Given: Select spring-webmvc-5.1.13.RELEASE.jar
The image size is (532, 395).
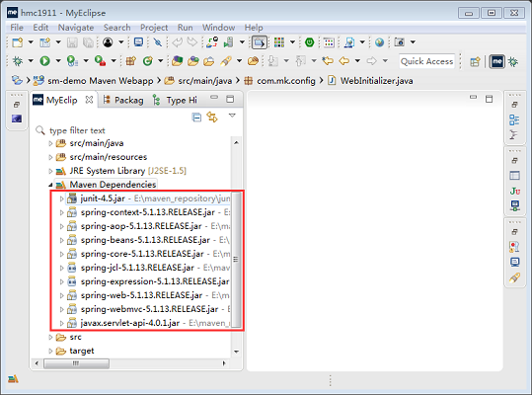Looking at the screenshot, I should pyautogui.click(x=149, y=309).
